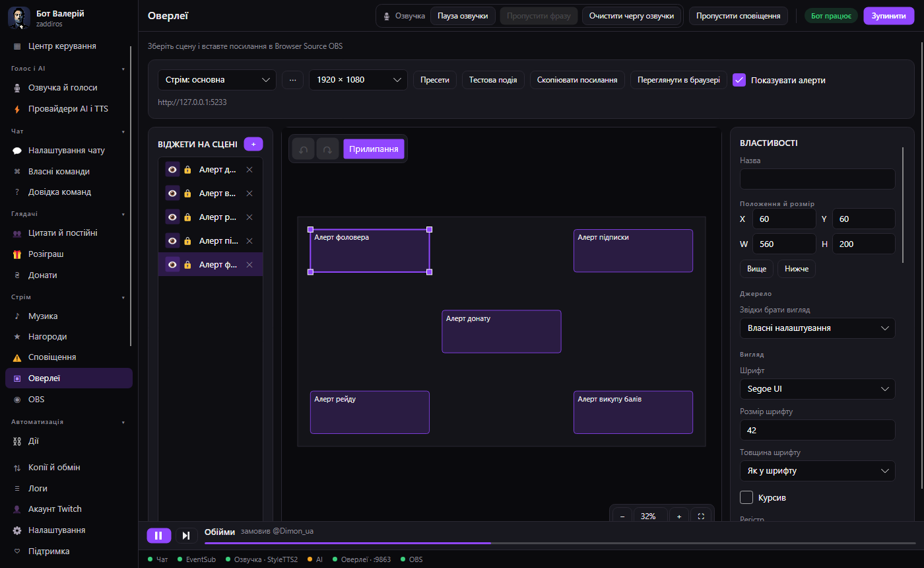924x568 pixels.
Task: Hide the Алерт фоловера widget via eye icon
Action: [x=172, y=264]
